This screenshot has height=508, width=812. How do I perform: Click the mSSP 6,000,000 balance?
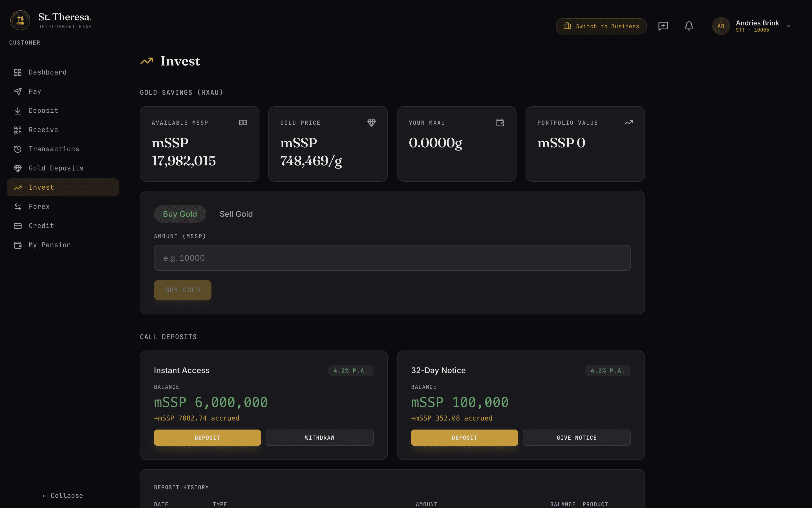211,402
